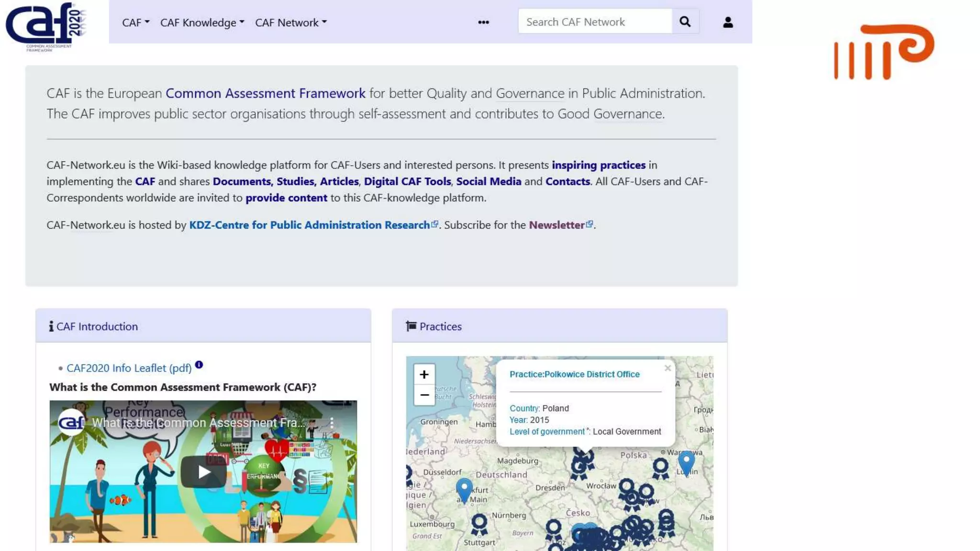Open Practice:Polkowice District Office link
Viewport: 980px width, 551px height.
click(x=574, y=374)
